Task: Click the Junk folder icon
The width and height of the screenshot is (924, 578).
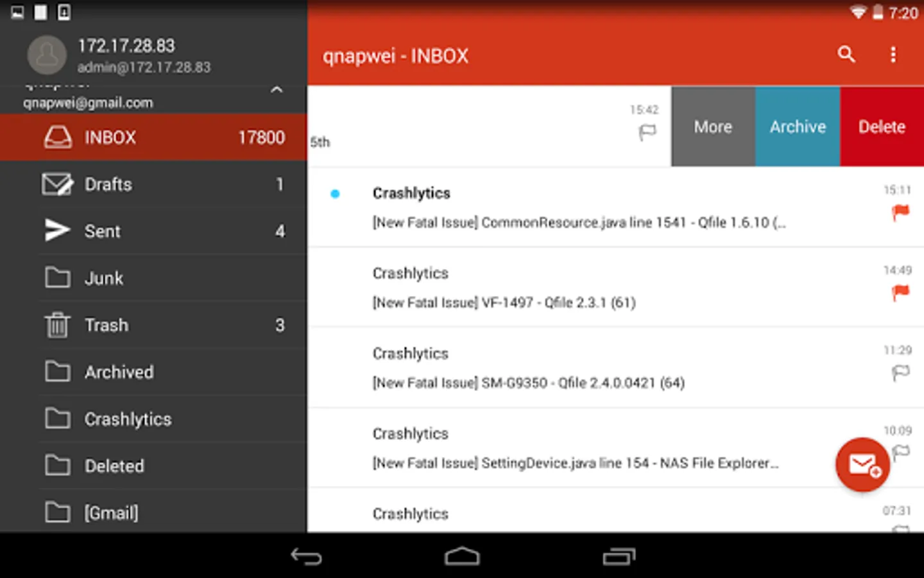Action: [58, 277]
